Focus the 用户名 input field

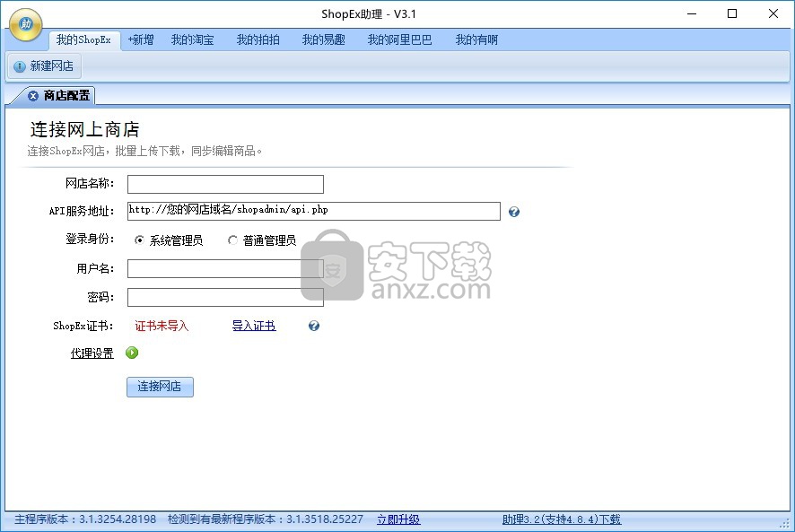pos(225,269)
